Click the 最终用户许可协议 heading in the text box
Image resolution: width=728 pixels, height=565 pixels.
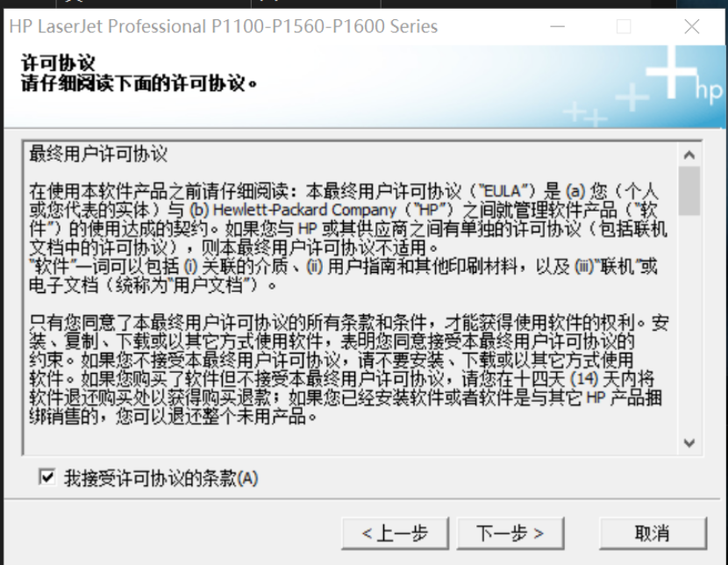pyautogui.click(x=98, y=154)
